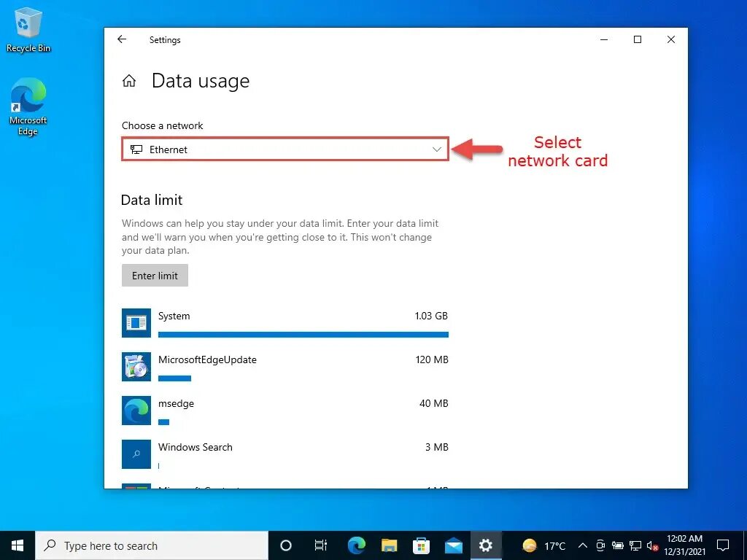Click the back arrow in Settings
747x560 pixels.
point(122,39)
